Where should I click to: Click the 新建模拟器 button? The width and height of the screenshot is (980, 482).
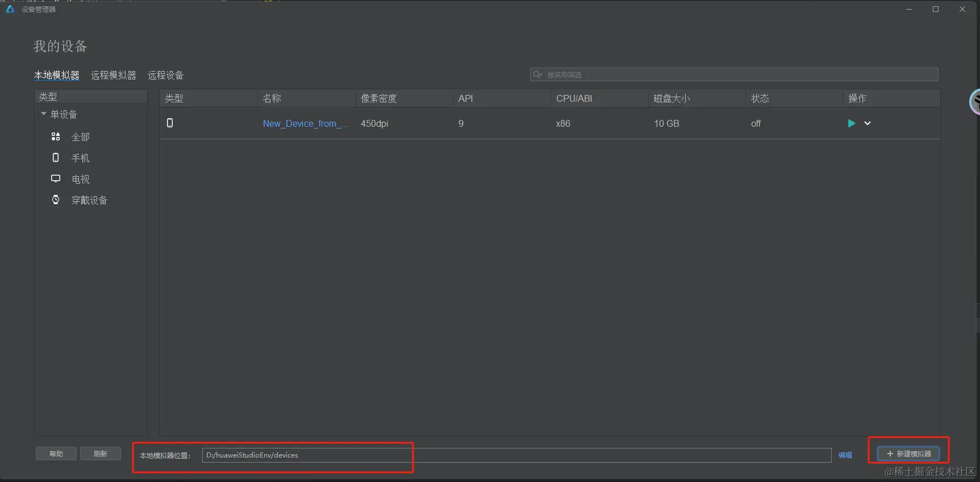click(x=908, y=454)
